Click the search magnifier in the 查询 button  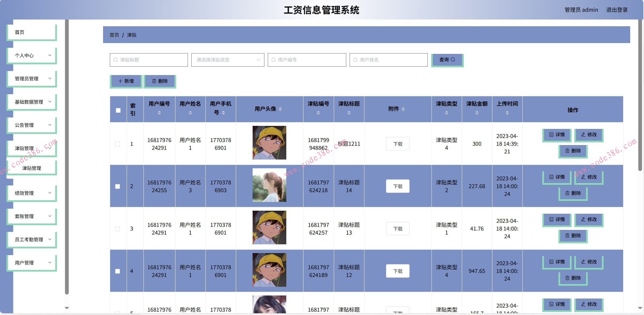(453, 60)
